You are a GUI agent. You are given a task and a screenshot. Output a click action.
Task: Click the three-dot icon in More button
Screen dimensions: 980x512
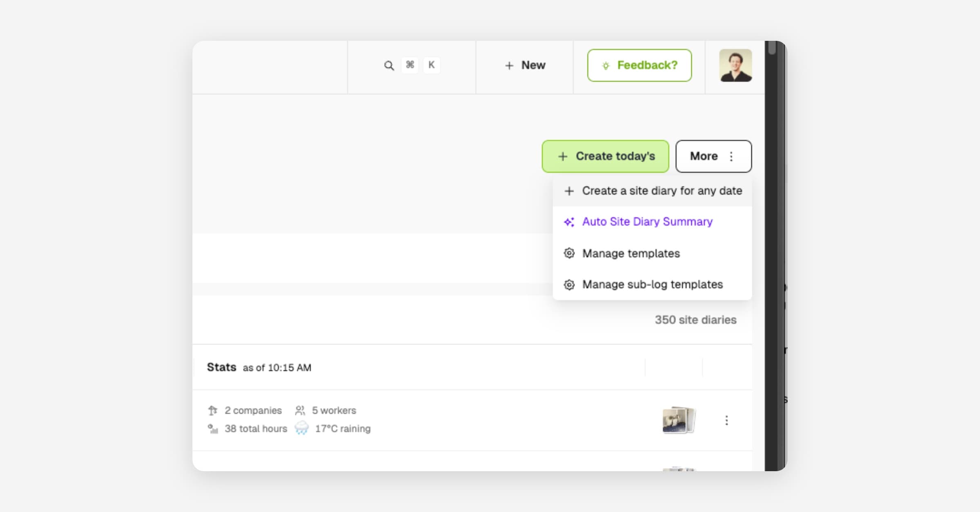click(731, 156)
